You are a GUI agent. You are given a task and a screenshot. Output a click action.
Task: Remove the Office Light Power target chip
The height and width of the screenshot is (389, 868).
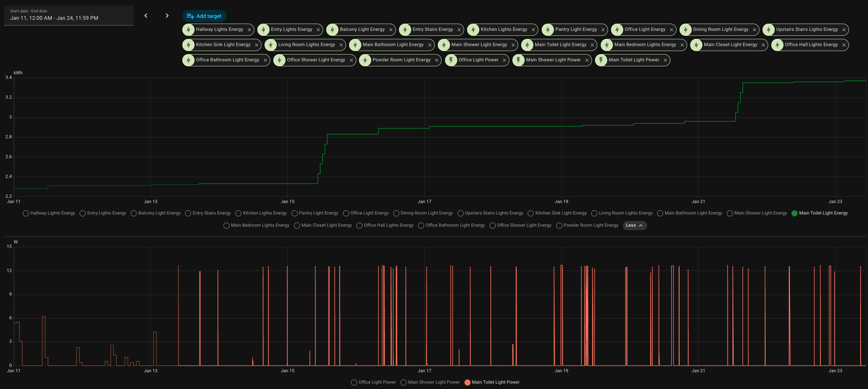(504, 60)
